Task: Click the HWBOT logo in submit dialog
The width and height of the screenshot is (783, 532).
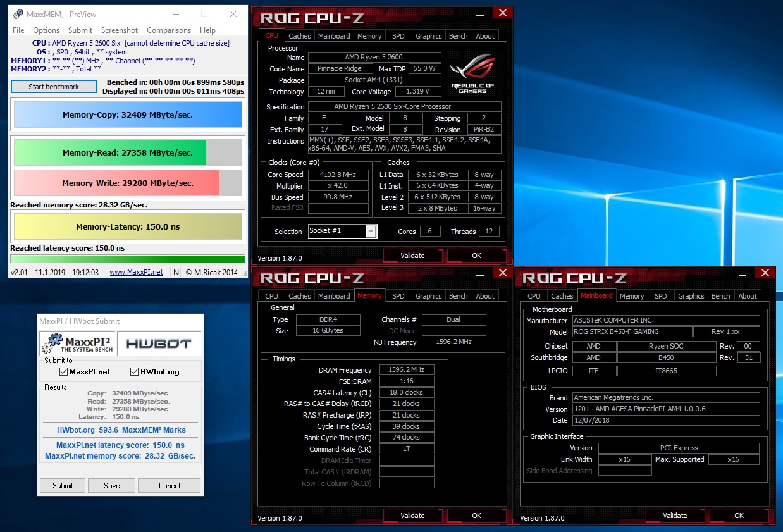Action: (158, 343)
